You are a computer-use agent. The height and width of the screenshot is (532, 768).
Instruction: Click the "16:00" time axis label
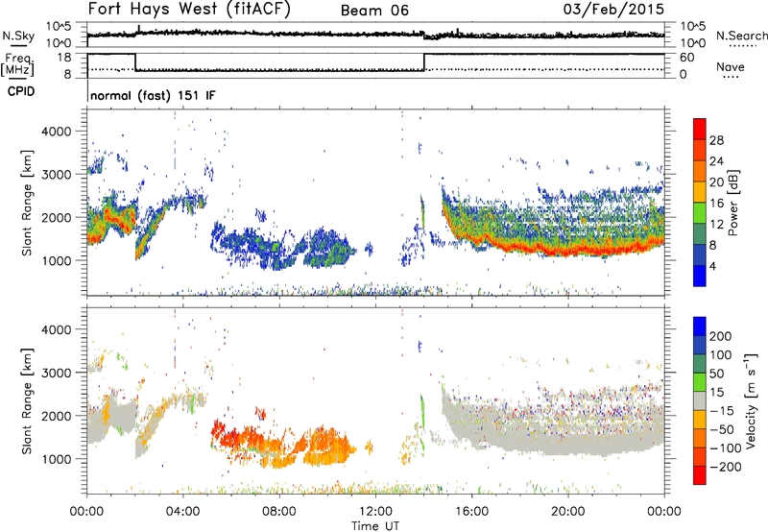(x=471, y=512)
